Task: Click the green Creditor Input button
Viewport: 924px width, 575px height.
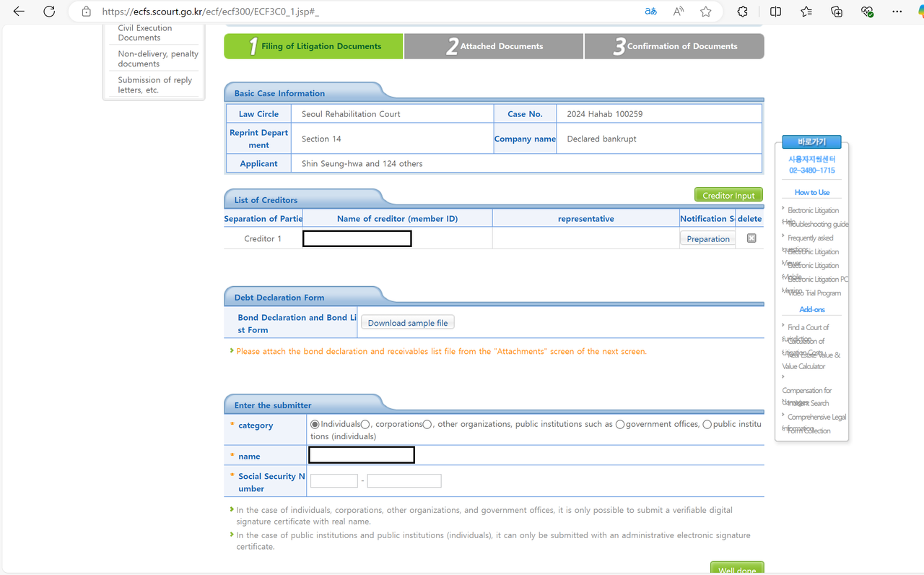Action: [728, 195]
